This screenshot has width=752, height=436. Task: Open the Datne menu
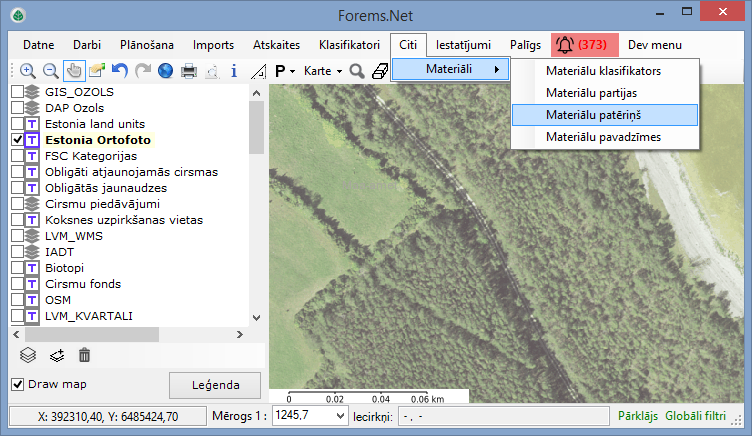(38, 45)
